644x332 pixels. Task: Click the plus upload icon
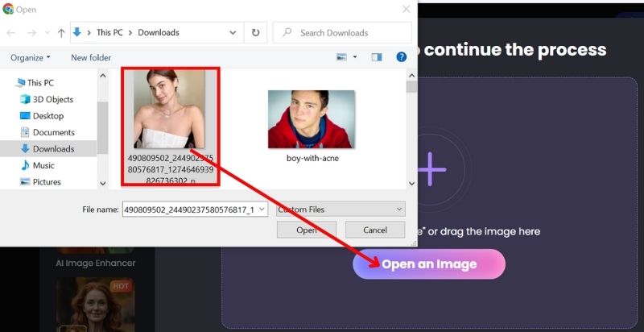click(x=430, y=169)
